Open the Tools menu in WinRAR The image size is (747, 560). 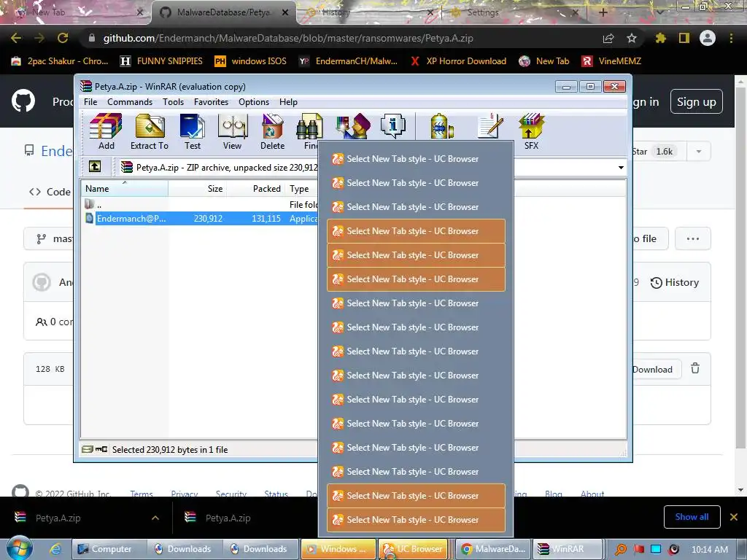click(173, 102)
